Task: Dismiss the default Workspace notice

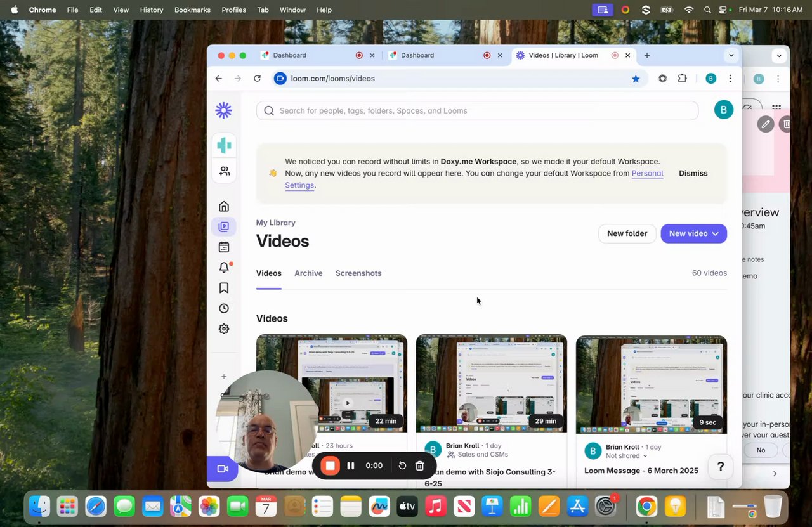Action: 693,173
